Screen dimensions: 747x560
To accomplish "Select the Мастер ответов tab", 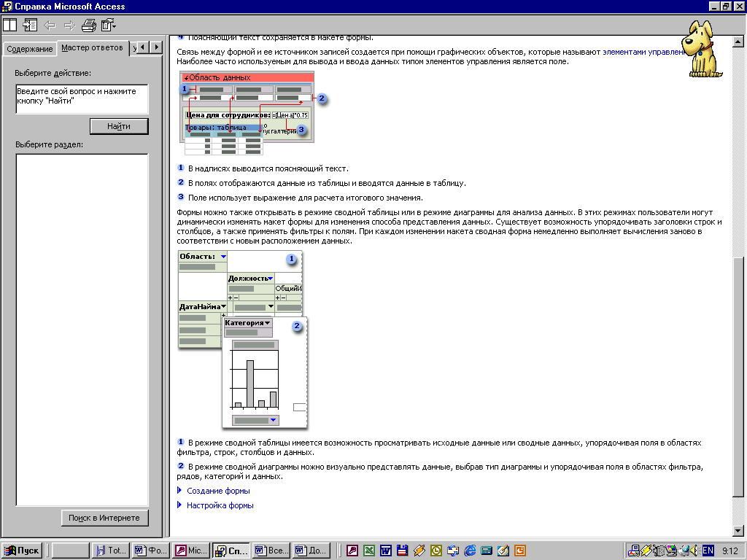I will (93, 47).
